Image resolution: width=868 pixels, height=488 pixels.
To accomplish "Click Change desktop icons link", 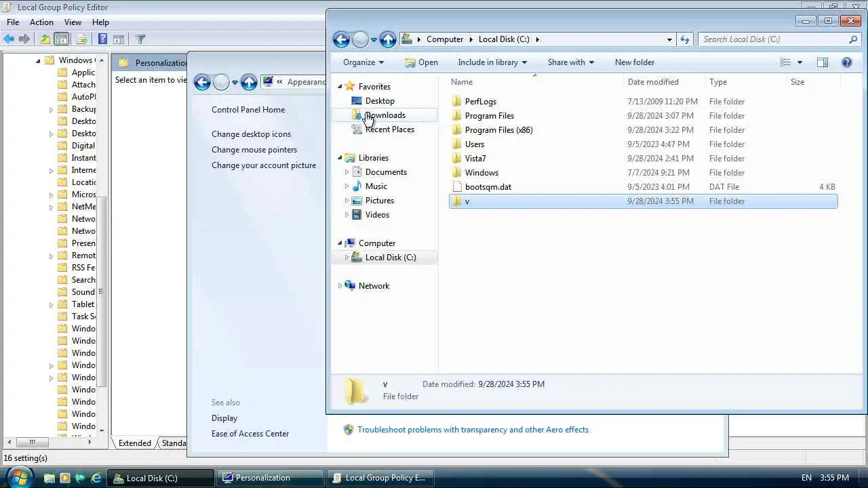I will click(251, 134).
